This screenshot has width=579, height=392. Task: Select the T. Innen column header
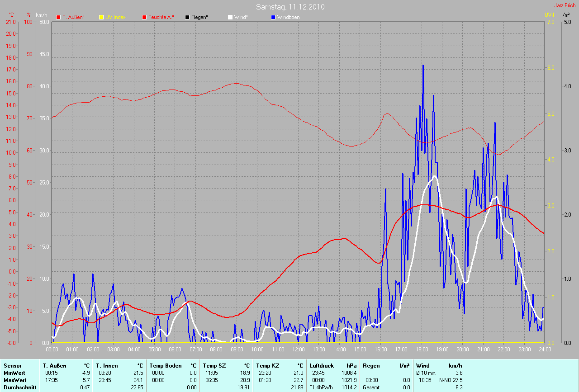point(107,365)
